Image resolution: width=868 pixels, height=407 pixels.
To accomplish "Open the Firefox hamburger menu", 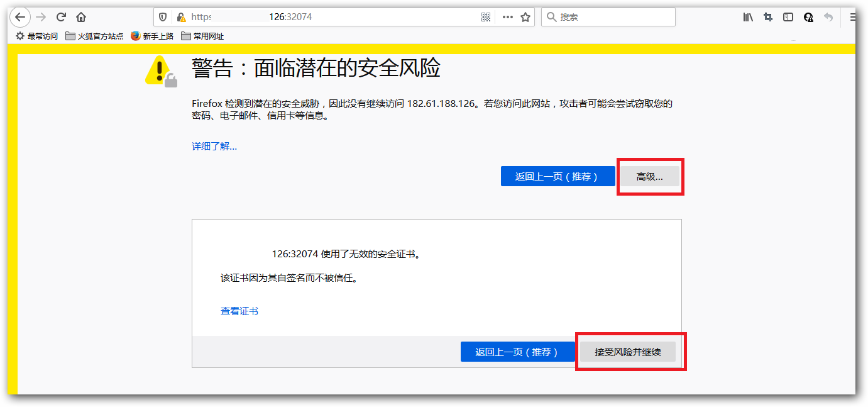I will click(x=853, y=17).
